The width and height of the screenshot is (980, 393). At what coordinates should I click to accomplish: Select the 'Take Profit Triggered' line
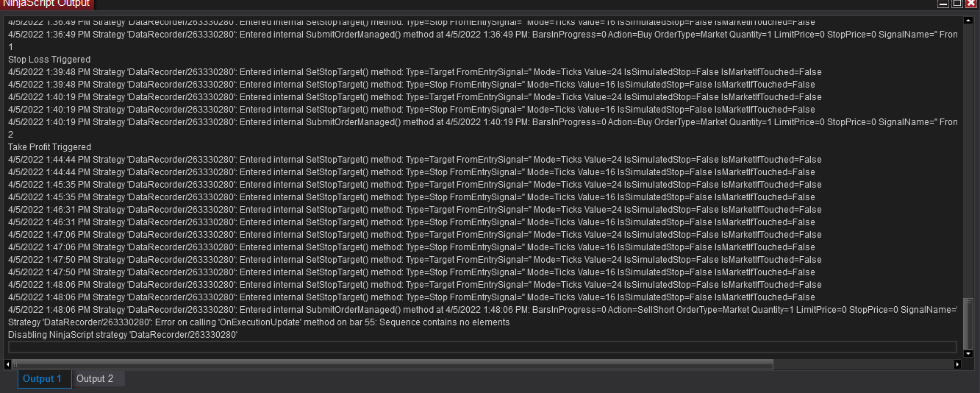click(x=49, y=147)
